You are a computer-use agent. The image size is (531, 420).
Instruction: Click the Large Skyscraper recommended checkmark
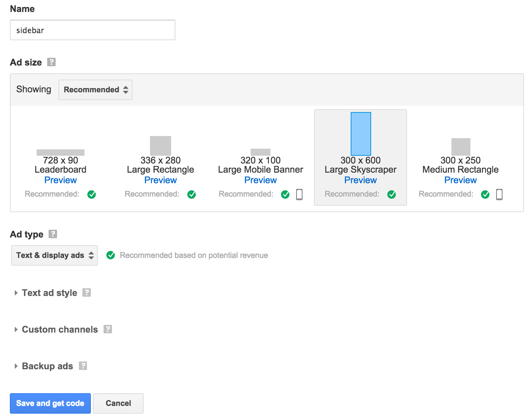392,194
